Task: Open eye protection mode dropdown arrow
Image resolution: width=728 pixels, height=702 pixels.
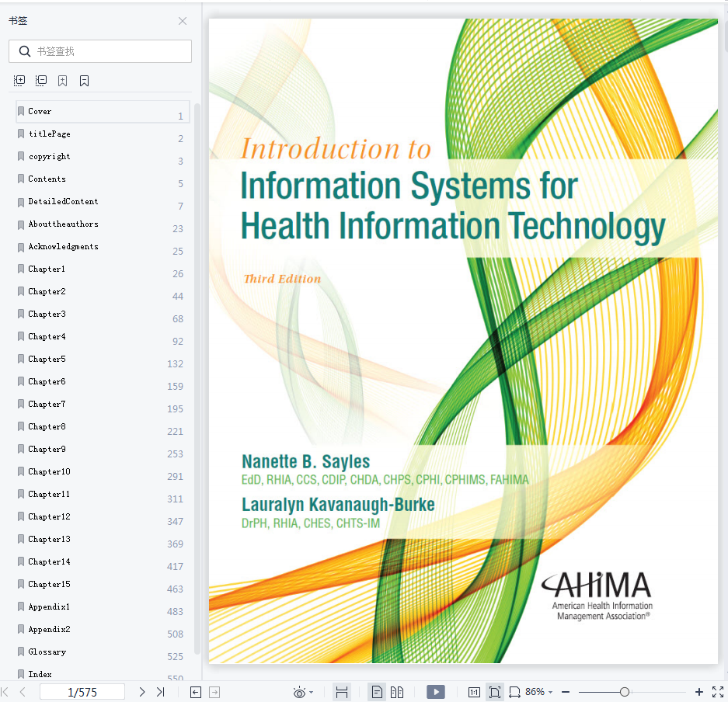Action: coord(311,692)
